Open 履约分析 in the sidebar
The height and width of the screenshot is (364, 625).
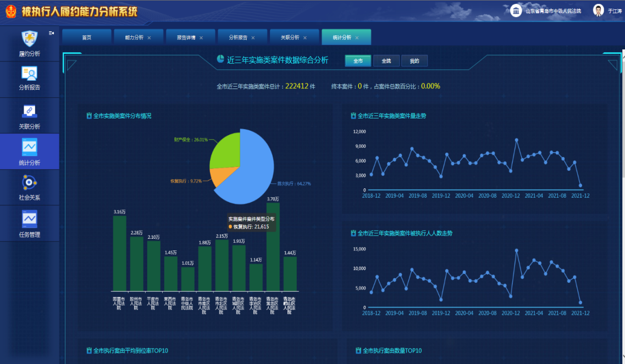30,43
